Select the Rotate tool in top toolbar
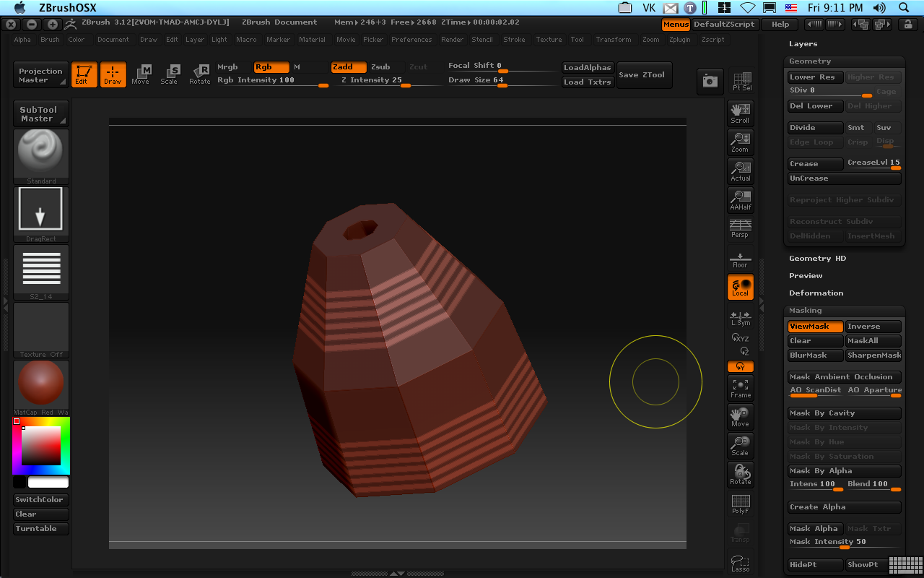924x578 pixels. pyautogui.click(x=199, y=74)
